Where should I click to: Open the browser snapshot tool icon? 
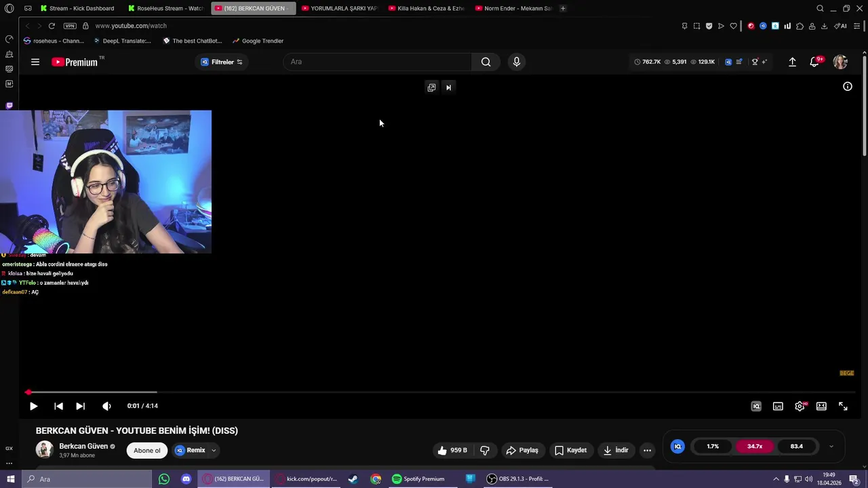click(x=696, y=26)
